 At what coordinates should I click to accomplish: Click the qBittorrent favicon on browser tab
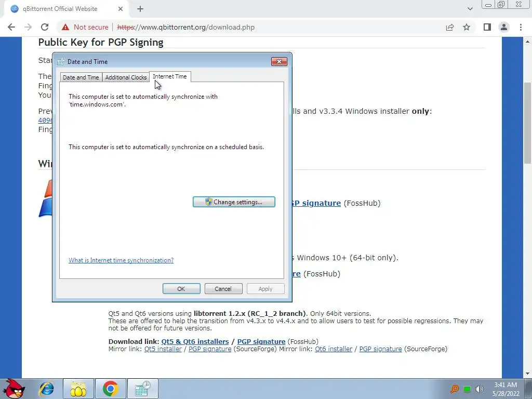coord(14,9)
